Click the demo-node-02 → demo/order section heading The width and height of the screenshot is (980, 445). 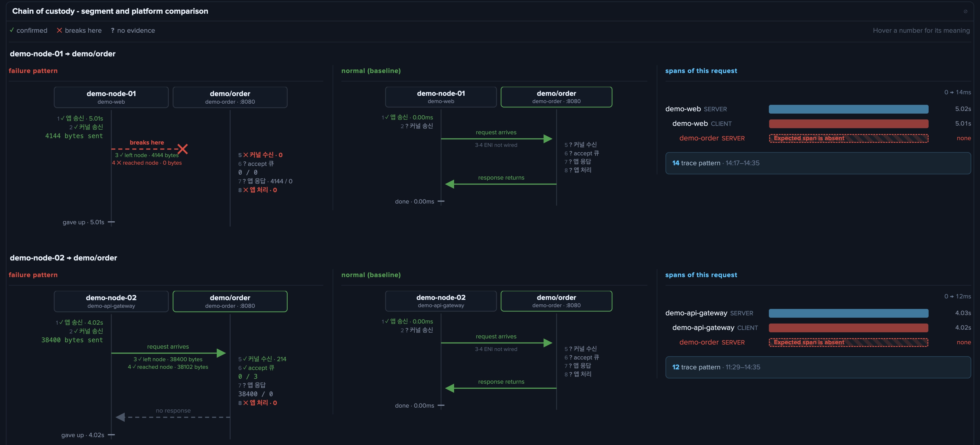tap(64, 258)
